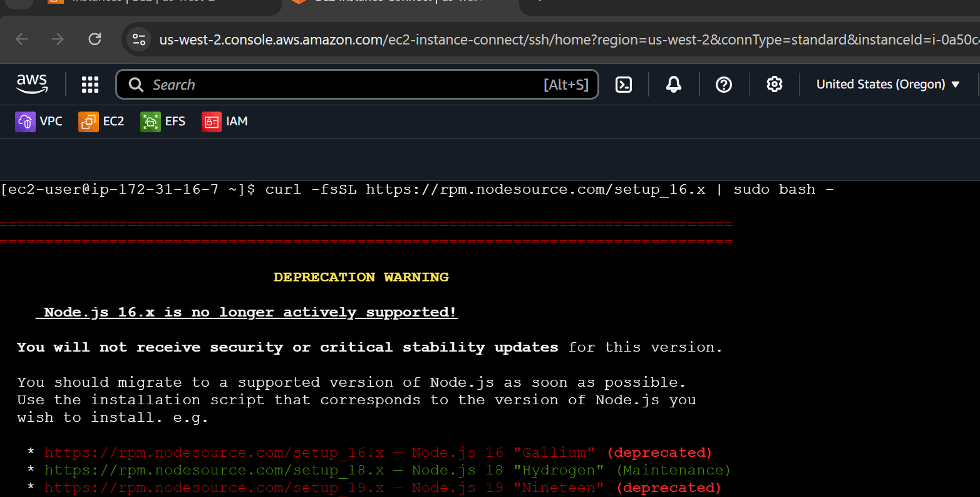This screenshot has width=980, height=497.
Task: Click the VPC cloud icon
Action: click(25, 122)
